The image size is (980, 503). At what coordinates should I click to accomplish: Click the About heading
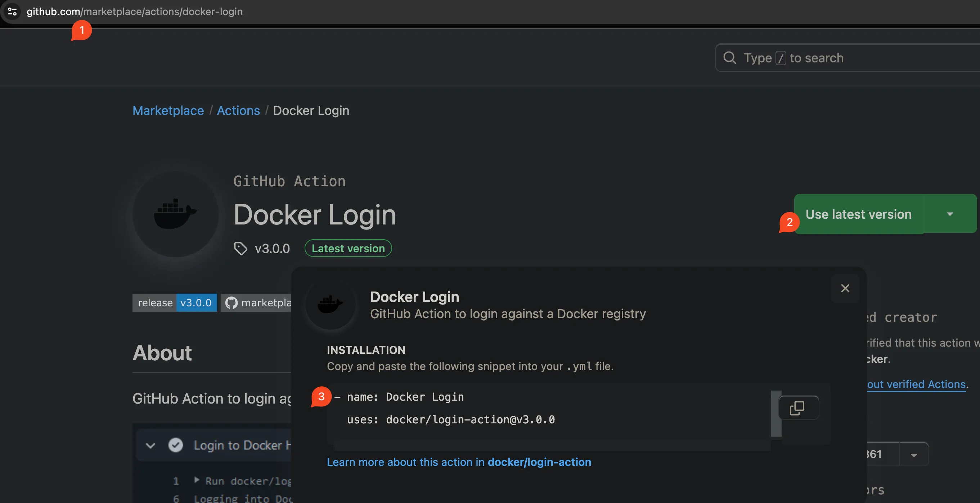pos(162,353)
